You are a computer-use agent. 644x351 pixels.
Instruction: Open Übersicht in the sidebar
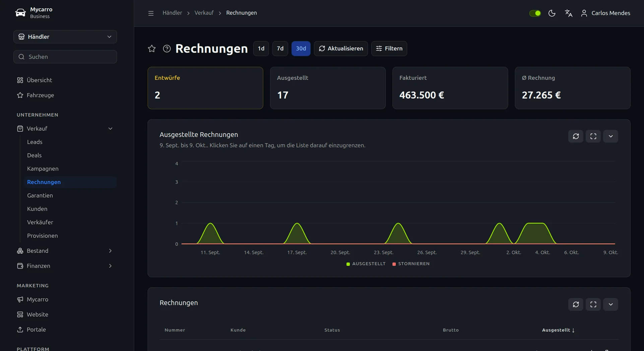65,80
